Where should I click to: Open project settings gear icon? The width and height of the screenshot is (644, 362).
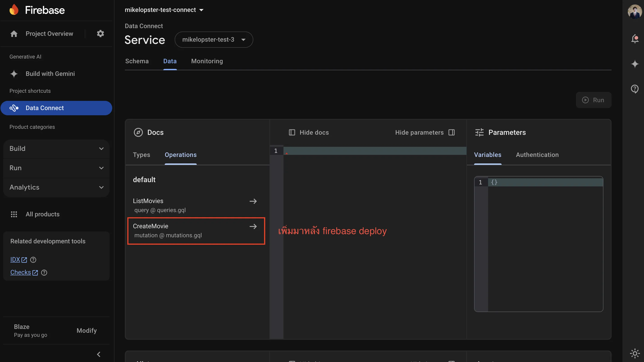click(100, 34)
